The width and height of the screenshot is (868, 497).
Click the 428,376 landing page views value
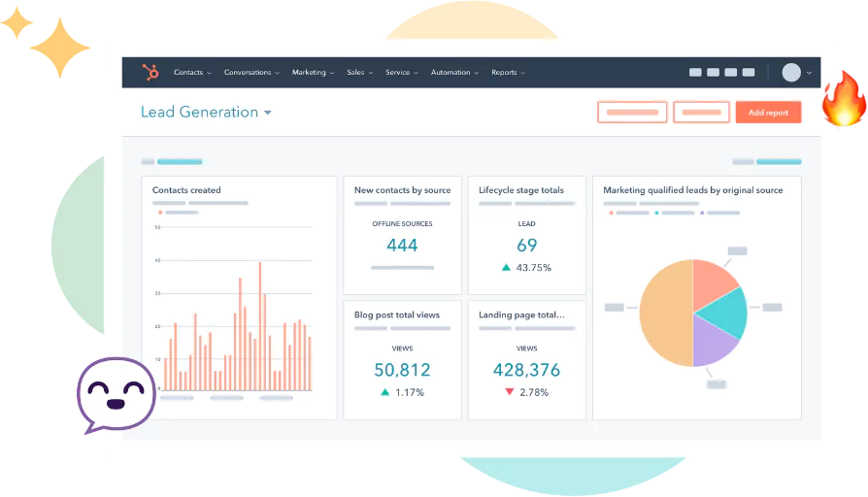(x=527, y=370)
